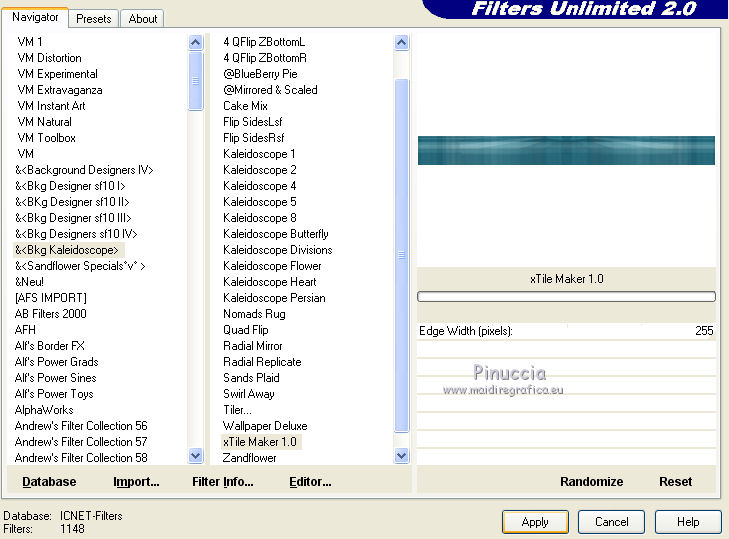Select VM Toolbox category
The image size is (729, 539).
pos(46,138)
